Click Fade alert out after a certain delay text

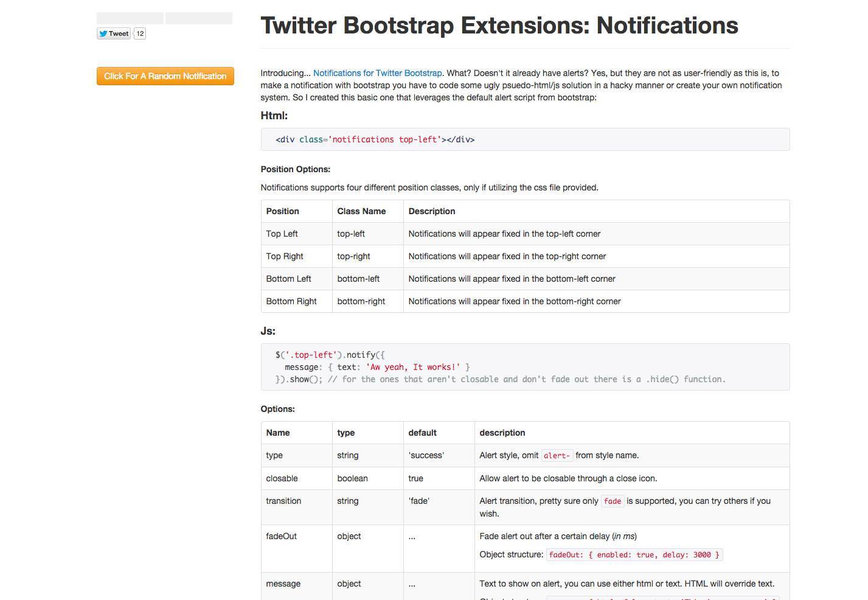click(558, 536)
